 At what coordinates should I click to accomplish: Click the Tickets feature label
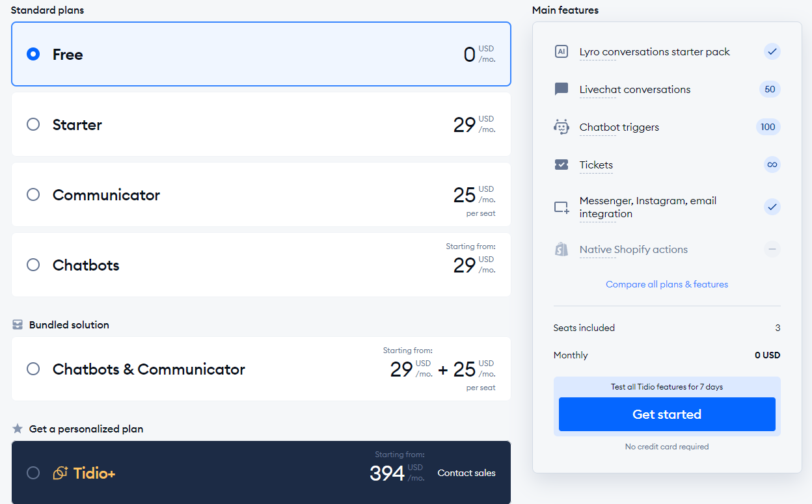click(x=596, y=165)
